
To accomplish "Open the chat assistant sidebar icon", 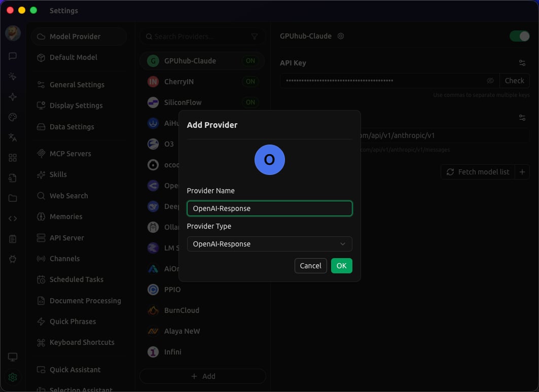I will (x=13, y=56).
